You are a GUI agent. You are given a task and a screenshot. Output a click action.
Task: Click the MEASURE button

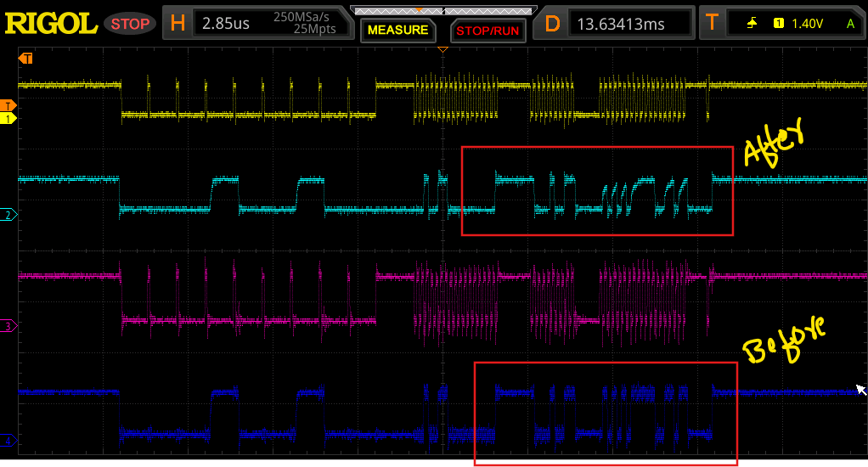pos(398,30)
